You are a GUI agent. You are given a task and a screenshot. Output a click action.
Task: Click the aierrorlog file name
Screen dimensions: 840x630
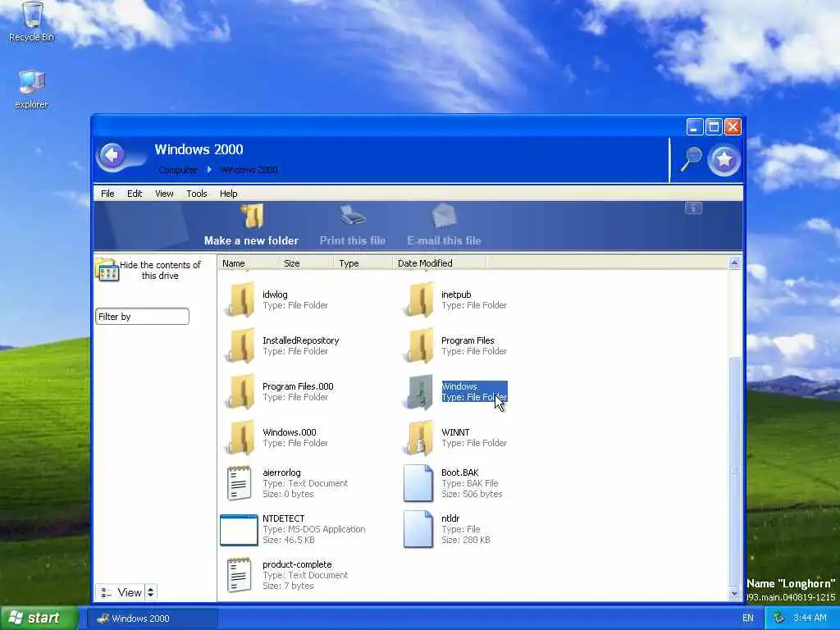pos(281,472)
